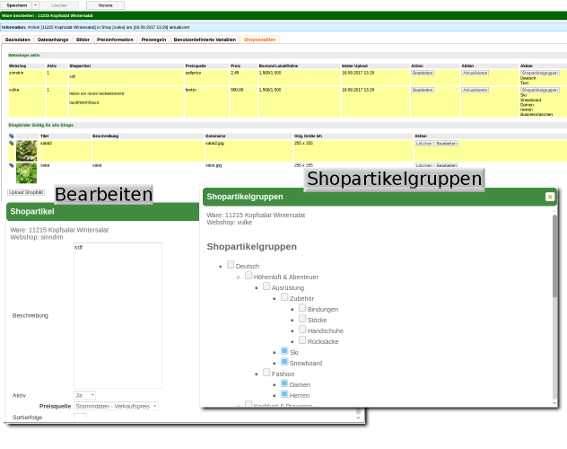Uncheck the Ski checkbox

click(x=284, y=351)
